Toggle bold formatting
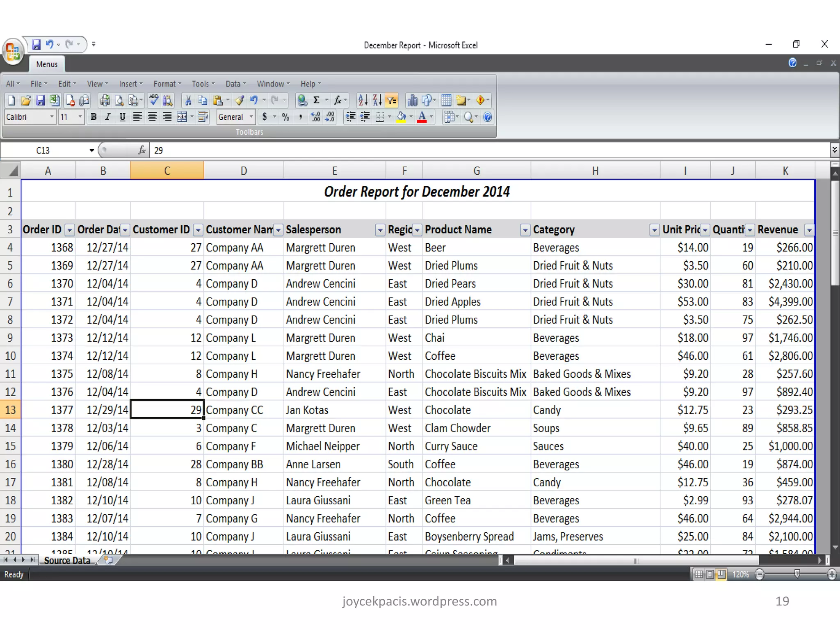This screenshot has height=630, width=840. (94, 117)
